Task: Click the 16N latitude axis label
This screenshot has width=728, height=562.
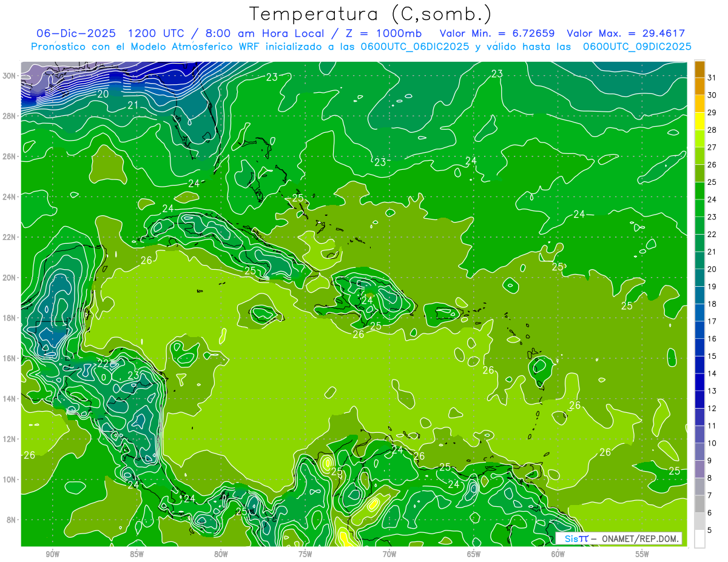Action: click(10, 358)
